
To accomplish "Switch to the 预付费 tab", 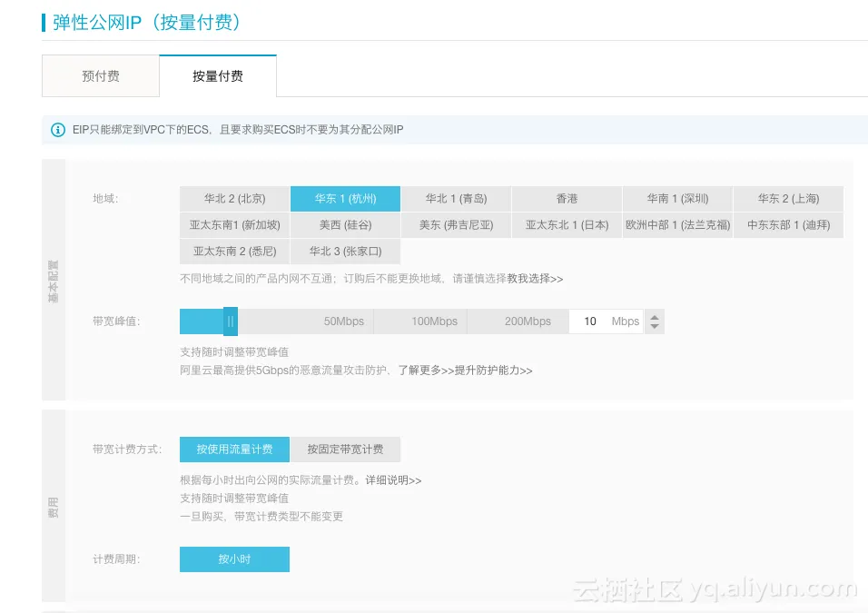I will click(x=101, y=76).
